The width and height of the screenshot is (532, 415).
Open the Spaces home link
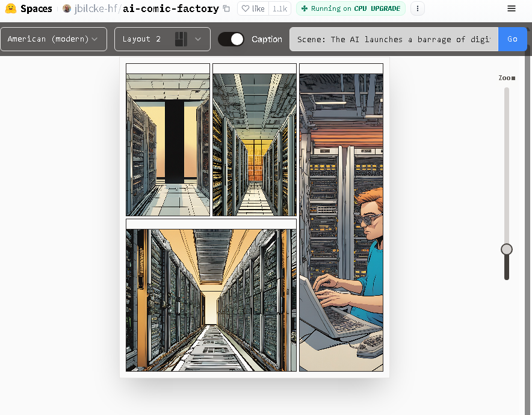tap(36, 8)
